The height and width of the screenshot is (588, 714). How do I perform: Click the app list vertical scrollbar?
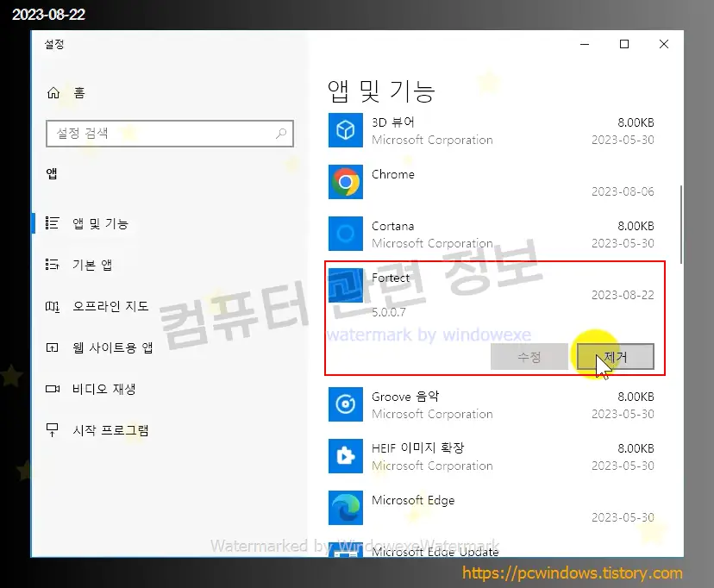[x=680, y=224]
